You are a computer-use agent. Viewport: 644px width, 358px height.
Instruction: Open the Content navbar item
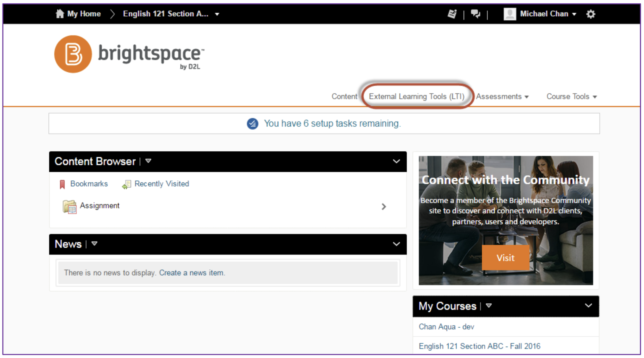pos(344,97)
